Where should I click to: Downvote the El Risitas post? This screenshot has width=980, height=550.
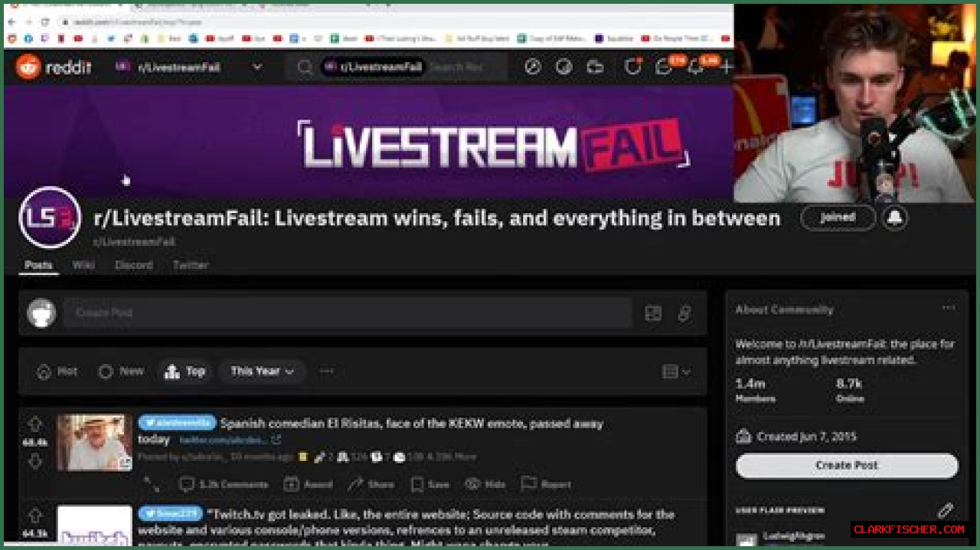pyautogui.click(x=35, y=461)
